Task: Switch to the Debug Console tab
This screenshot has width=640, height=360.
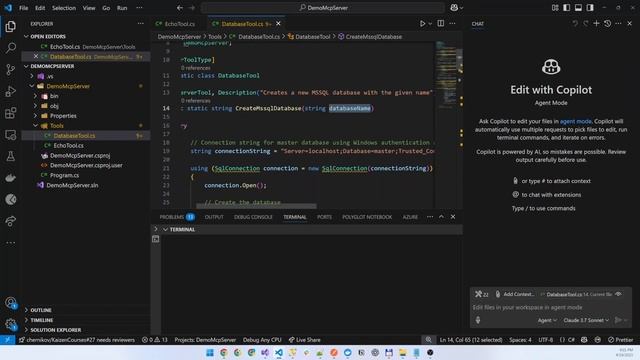Action: tap(253, 217)
